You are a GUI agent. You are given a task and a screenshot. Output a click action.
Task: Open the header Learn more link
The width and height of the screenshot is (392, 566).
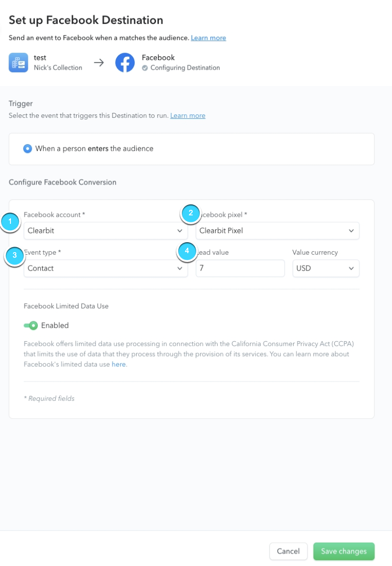[209, 38]
